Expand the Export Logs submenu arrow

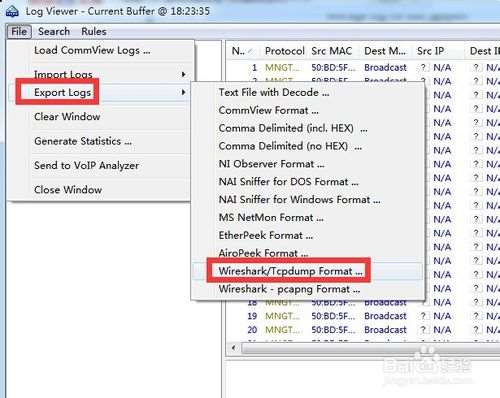click(183, 92)
